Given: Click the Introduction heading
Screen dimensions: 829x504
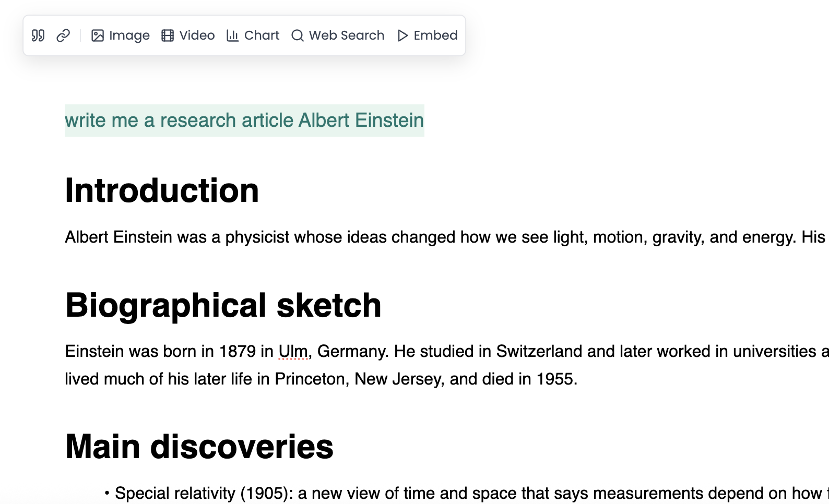Looking at the screenshot, I should pyautogui.click(x=162, y=190).
